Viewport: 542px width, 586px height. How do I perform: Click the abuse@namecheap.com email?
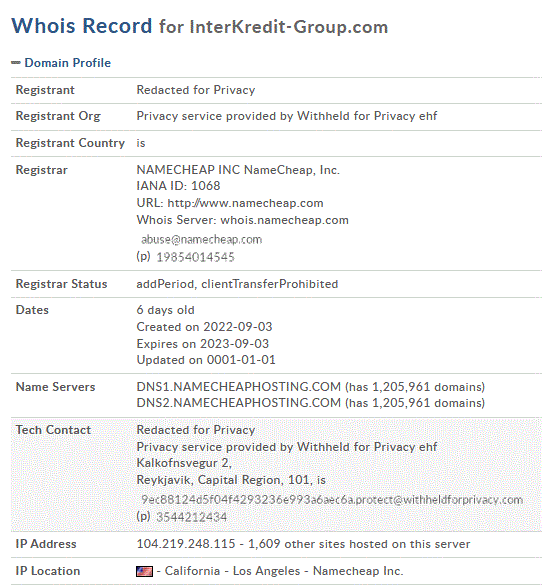201,240
